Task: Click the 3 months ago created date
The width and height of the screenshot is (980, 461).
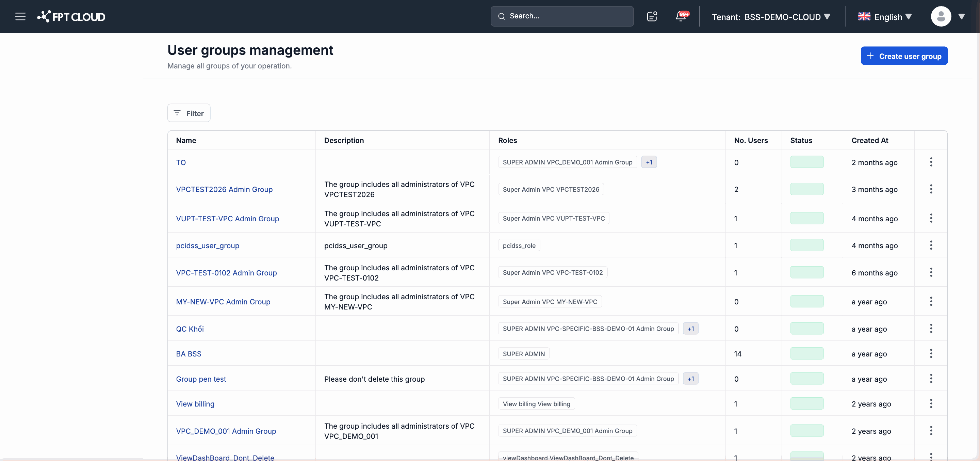Action: [874, 190]
